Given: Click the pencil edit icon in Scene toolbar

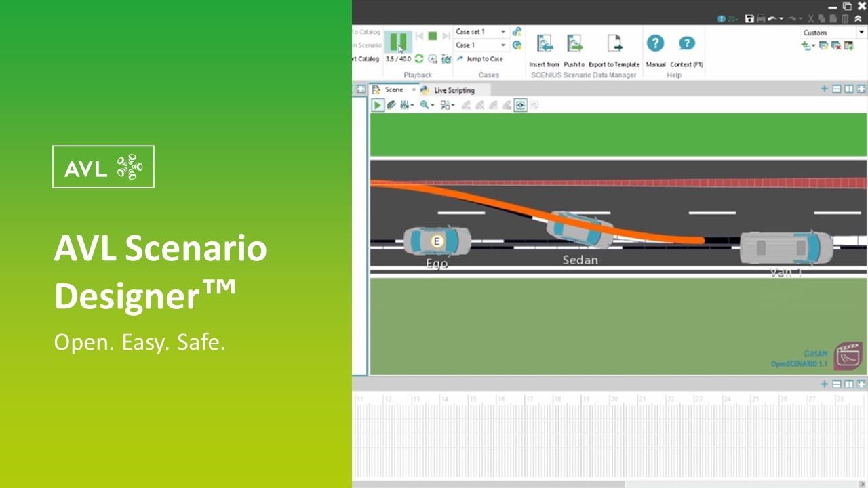Looking at the screenshot, I should coord(391,105).
